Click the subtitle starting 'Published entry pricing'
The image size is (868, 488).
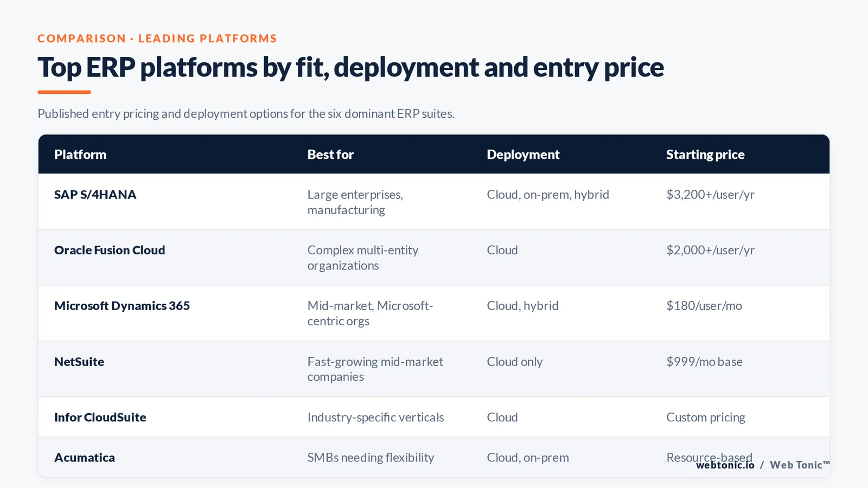(x=246, y=114)
